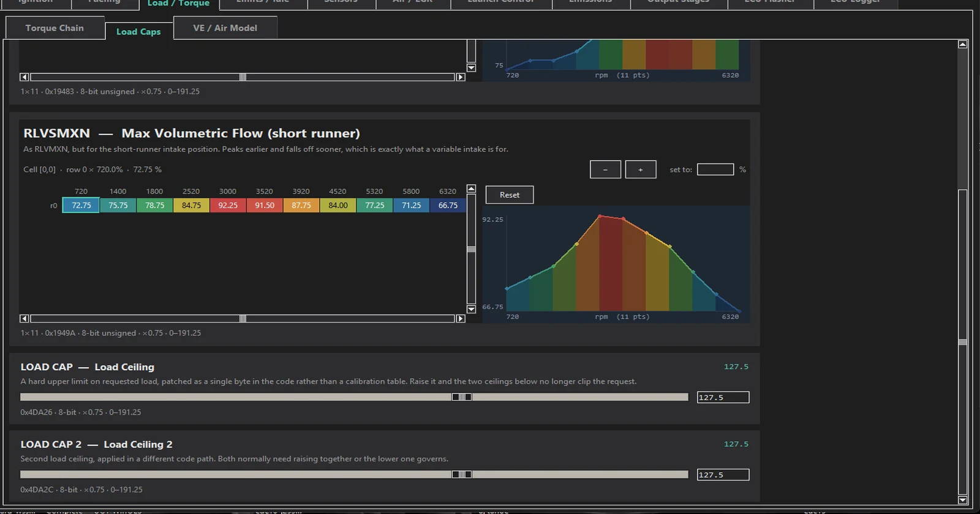The image size is (980, 514).
Task: Select RLVSMXN cell 87.75 at 3920 rpm
Action: (x=301, y=206)
